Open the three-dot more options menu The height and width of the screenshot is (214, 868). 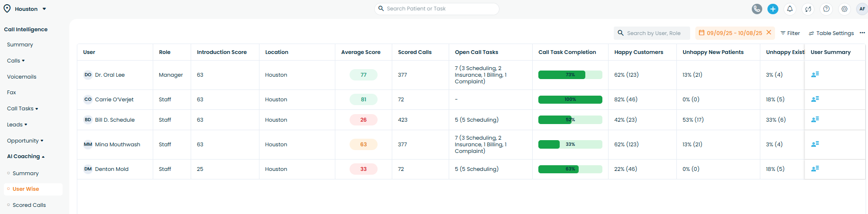coord(862,33)
